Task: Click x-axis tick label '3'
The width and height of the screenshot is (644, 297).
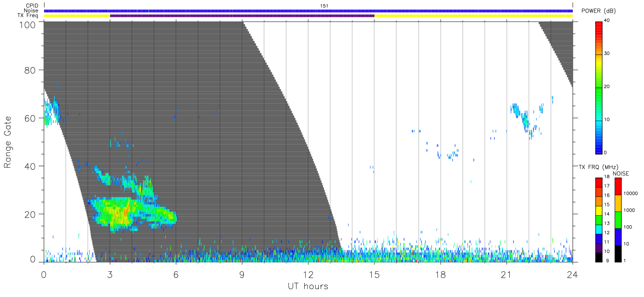Action: pos(110,274)
